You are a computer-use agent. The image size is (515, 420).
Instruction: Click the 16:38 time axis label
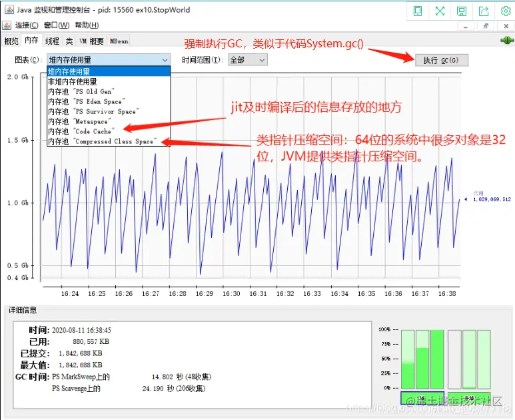[x=447, y=294]
